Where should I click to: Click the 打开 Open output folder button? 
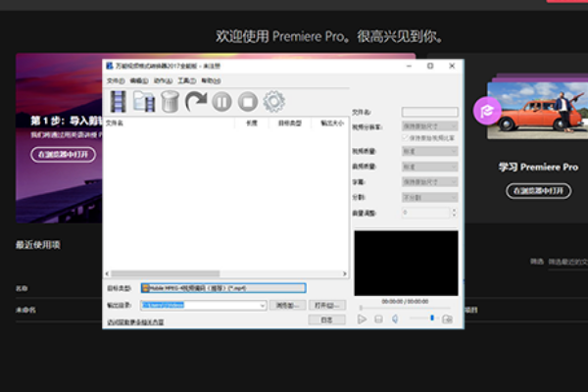click(327, 306)
